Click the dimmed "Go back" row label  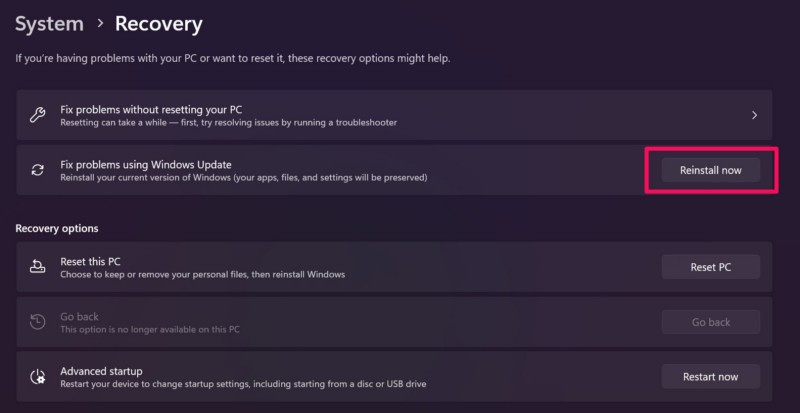coord(79,315)
